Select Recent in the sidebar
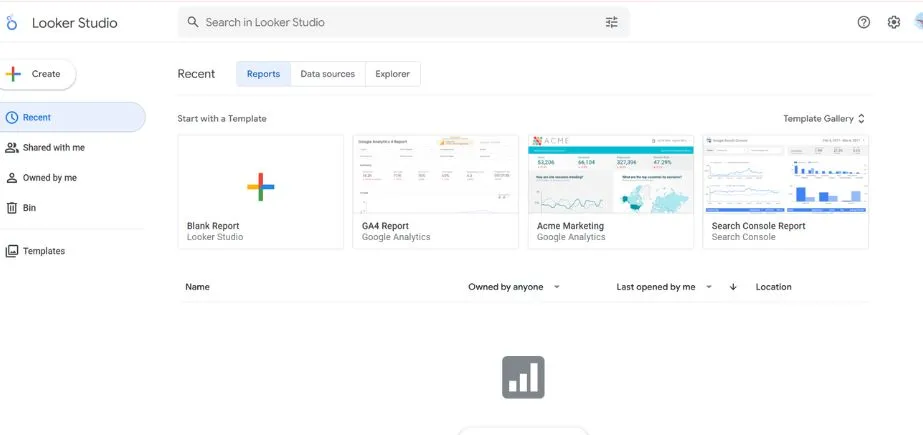The width and height of the screenshot is (923, 435). click(x=72, y=117)
